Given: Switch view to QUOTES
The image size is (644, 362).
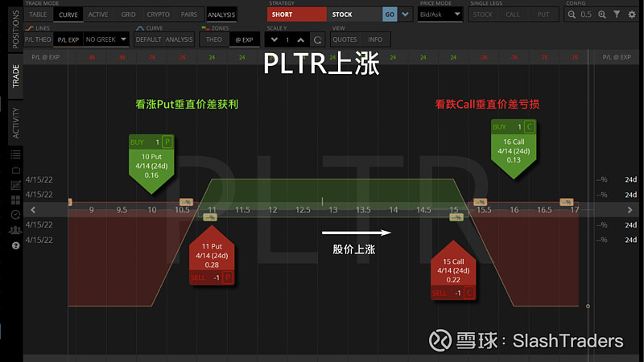Looking at the screenshot, I should 345,39.
